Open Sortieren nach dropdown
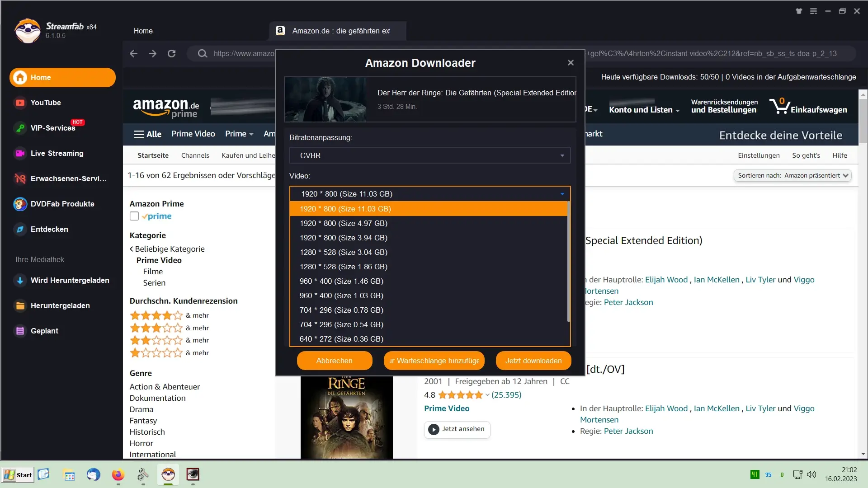 click(x=792, y=175)
